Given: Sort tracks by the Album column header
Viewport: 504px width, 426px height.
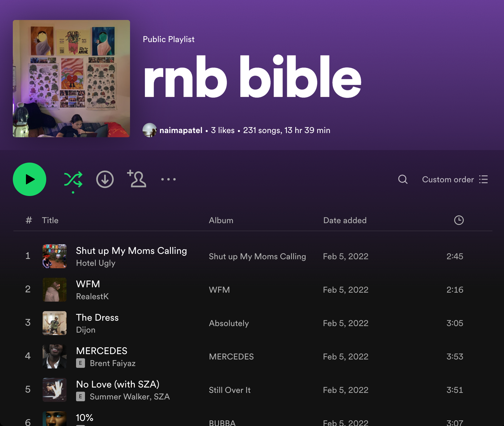Looking at the screenshot, I should coord(221,220).
